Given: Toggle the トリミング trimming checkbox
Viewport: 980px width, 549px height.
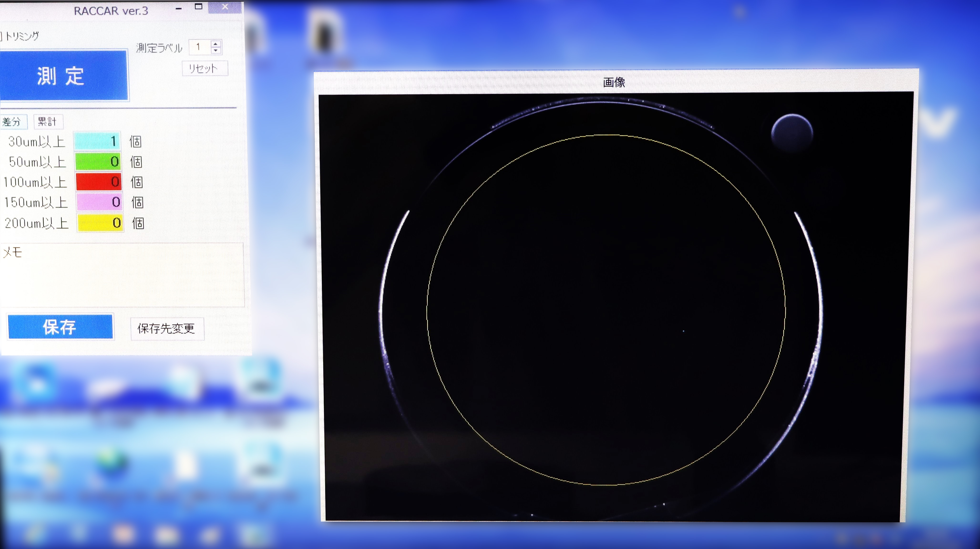Looking at the screenshot, I should click(1, 36).
